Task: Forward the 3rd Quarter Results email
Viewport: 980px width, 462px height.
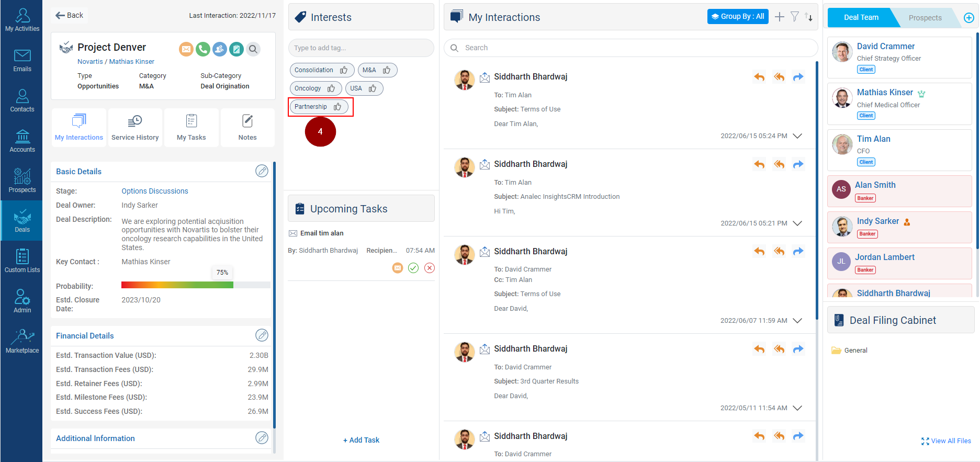Action: click(798, 349)
